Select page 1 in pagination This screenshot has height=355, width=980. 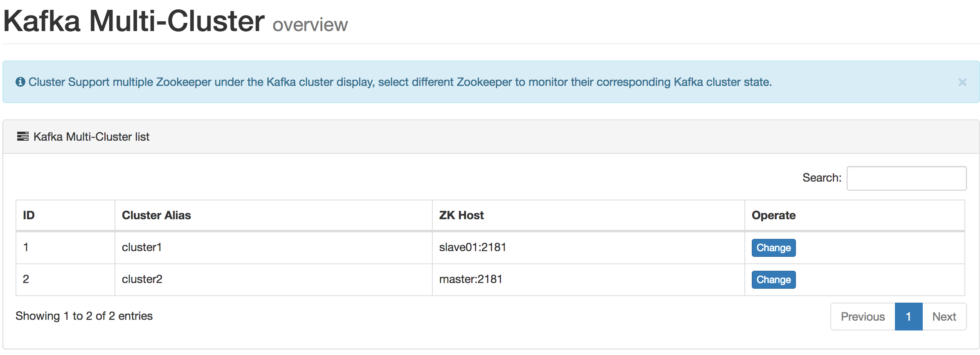(x=908, y=317)
